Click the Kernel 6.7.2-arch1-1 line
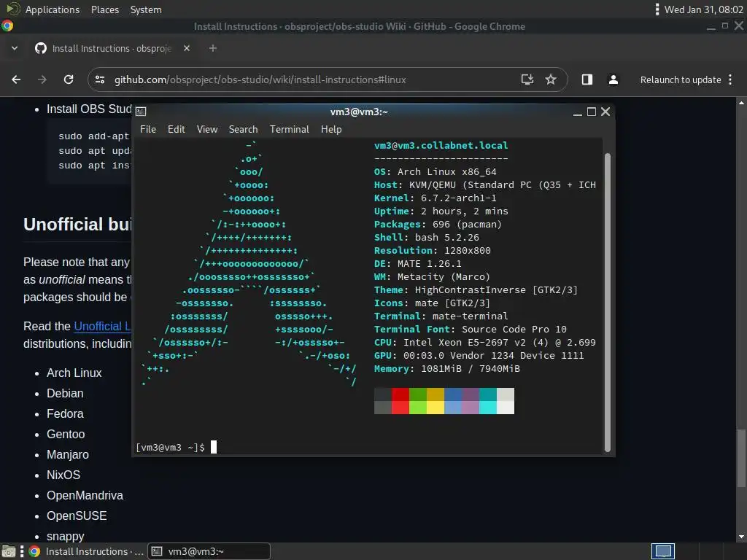Viewport: 747px width, 560px height. [x=435, y=198]
